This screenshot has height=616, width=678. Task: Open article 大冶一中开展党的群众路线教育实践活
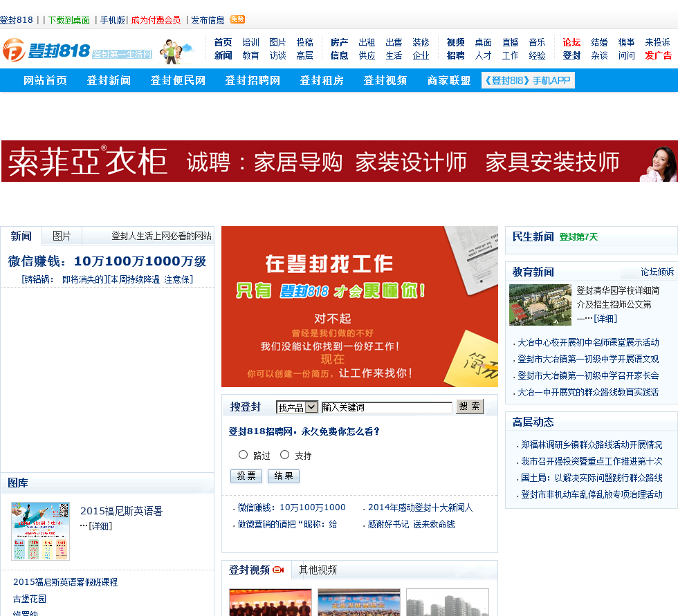pos(588,392)
